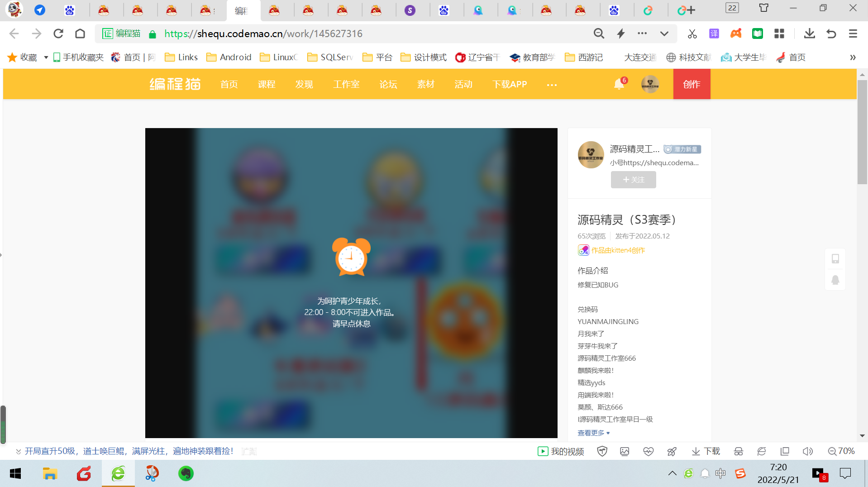
Task: Click the page vertical scrollbar thumb
Action: (862, 132)
